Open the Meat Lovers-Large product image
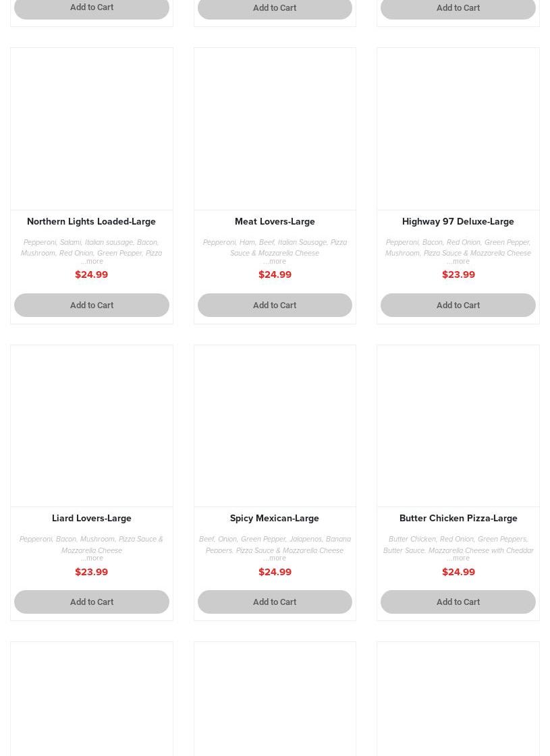 (275, 128)
